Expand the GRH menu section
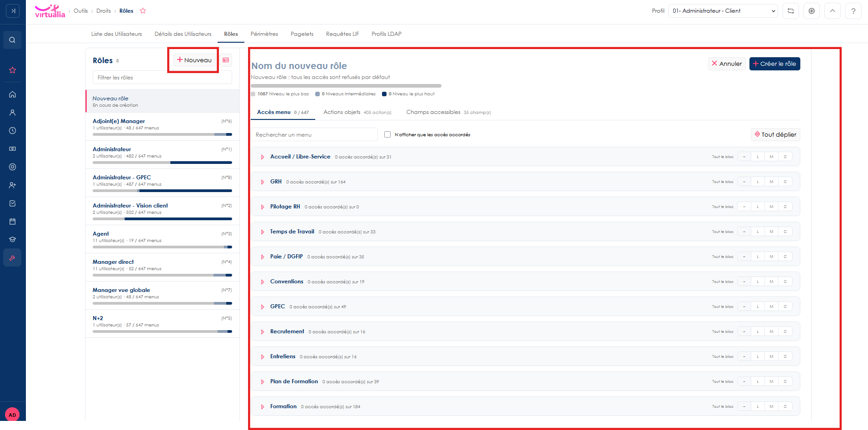The height and width of the screenshot is (430, 868). click(x=263, y=182)
